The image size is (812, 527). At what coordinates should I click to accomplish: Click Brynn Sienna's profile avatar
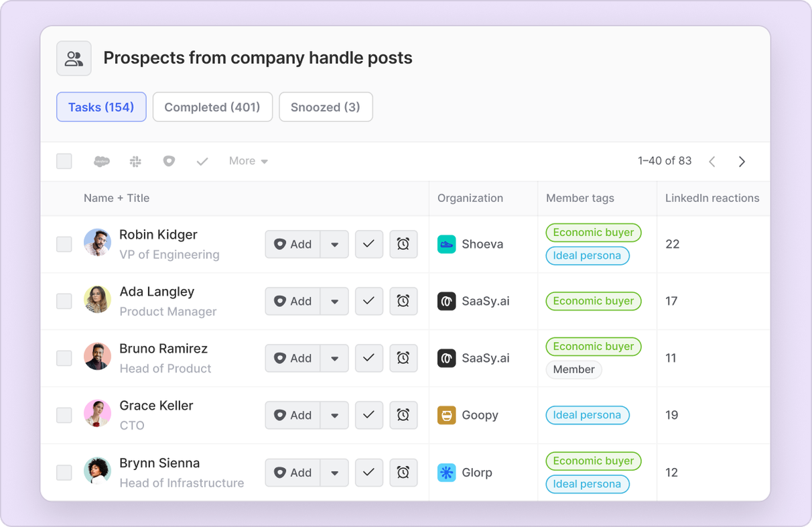(97, 471)
